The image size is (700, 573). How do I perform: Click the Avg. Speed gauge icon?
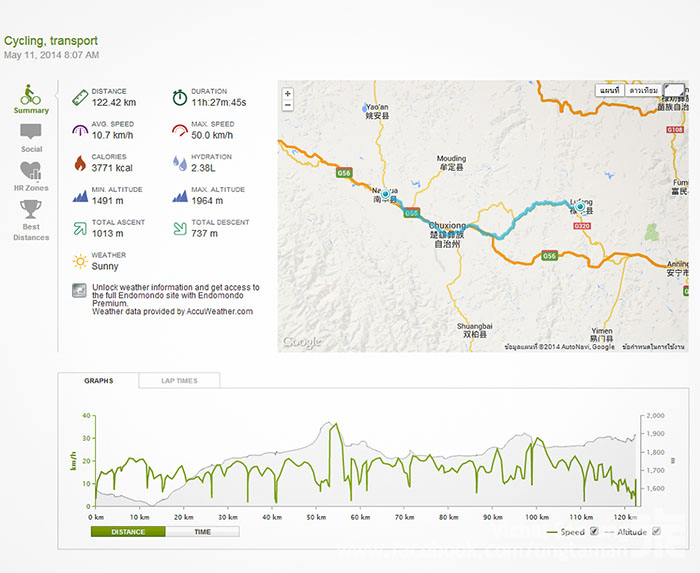80,130
